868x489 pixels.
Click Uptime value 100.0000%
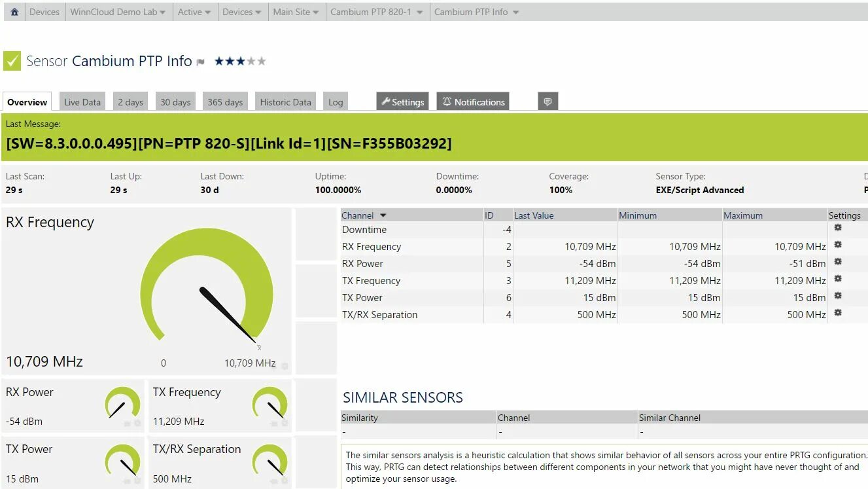point(338,190)
